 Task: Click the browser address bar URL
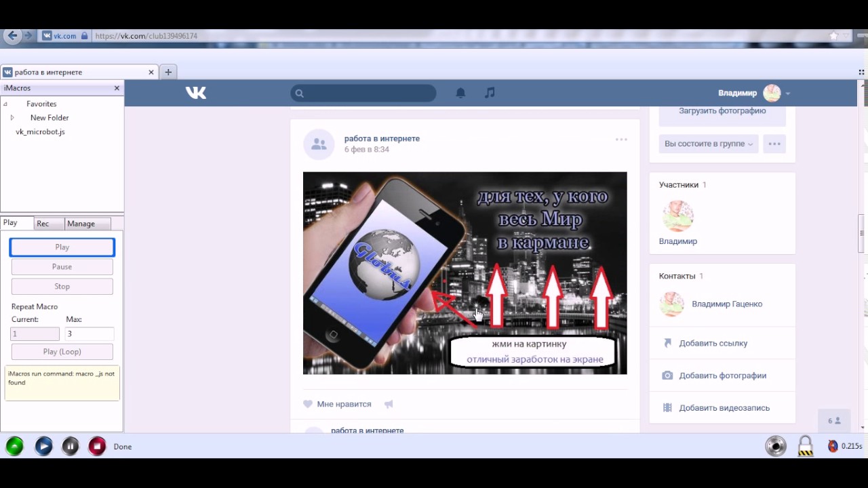pyautogui.click(x=146, y=36)
